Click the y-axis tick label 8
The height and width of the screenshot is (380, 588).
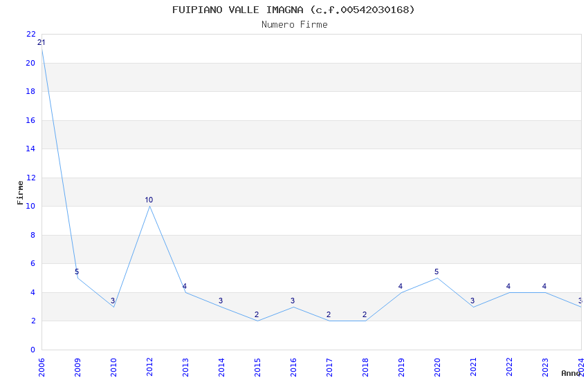[33, 235]
